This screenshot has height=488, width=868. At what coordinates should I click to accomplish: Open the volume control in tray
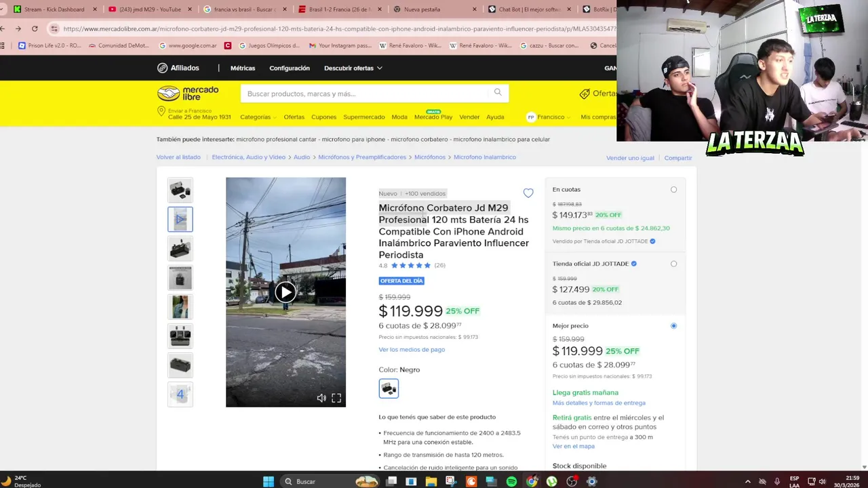pos(823,481)
